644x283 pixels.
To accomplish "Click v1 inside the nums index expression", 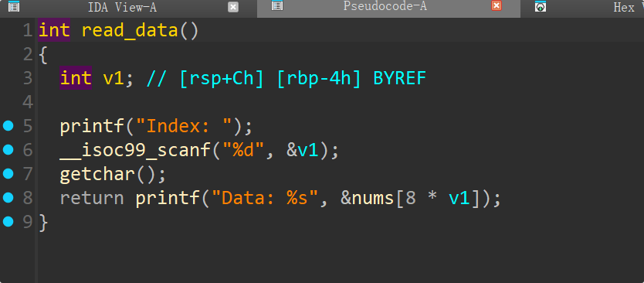I will [459, 199].
